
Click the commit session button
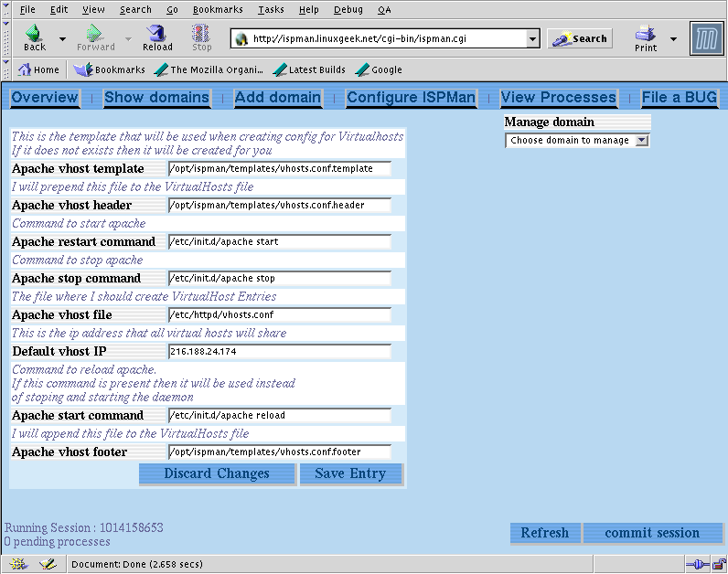(652, 533)
